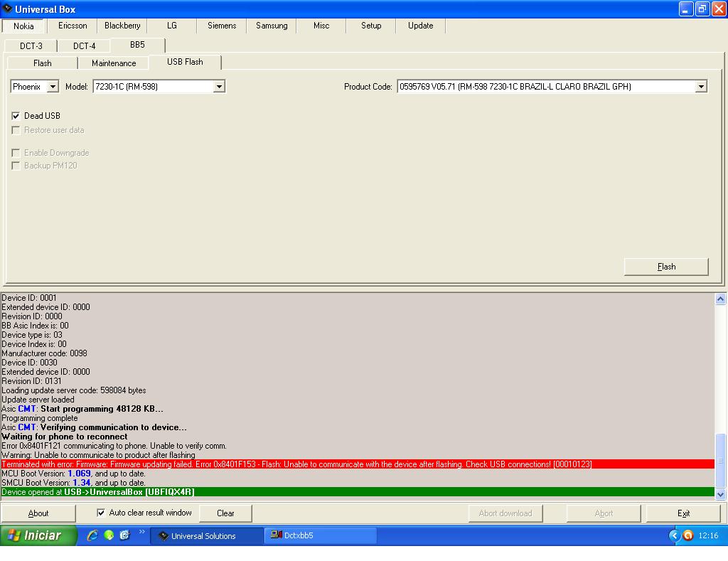Image resolution: width=728 pixels, height=561 pixels.
Task: Click 'Start programming 48128 KB' log line
Action: 82,409
